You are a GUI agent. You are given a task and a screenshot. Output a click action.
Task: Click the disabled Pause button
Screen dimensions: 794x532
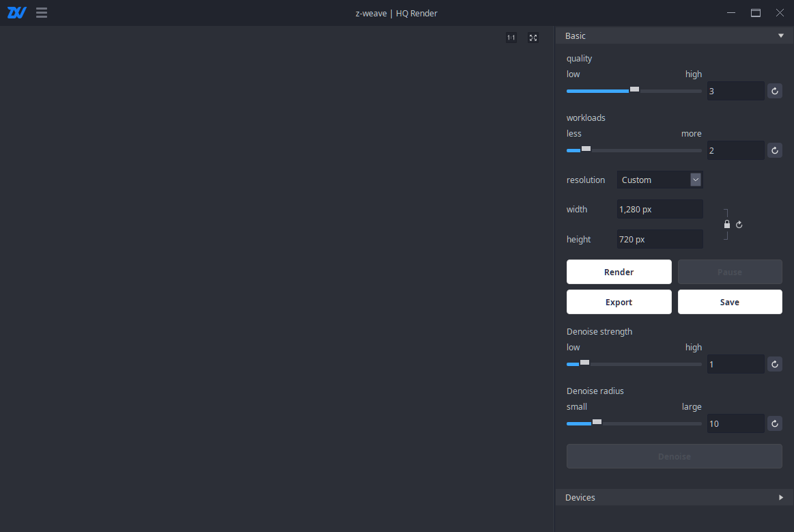pyautogui.click(x=730, y=272)
